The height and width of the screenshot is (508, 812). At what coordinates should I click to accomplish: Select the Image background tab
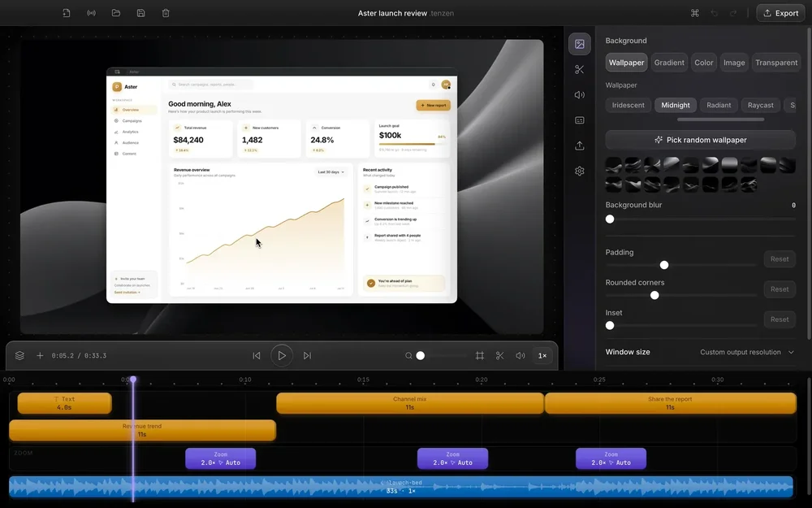(x=734, y=63)
